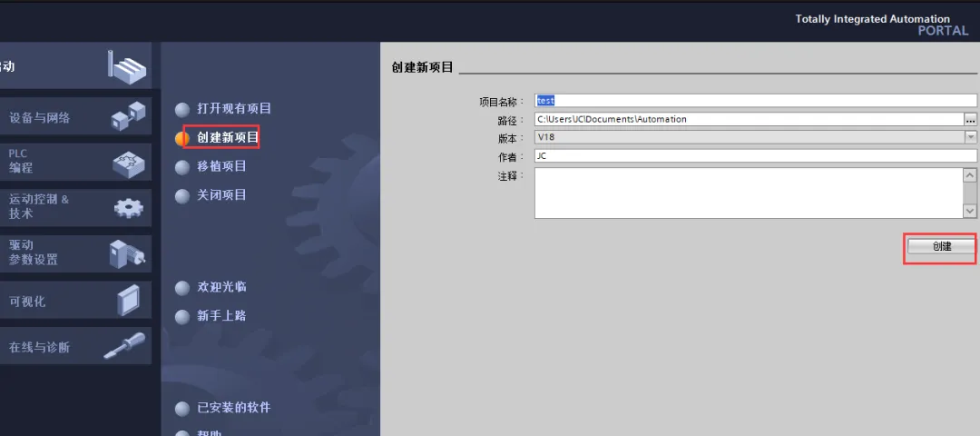Screen dimensions: 980x436
Task: Click the 在线与诊断 screwdriver icon
Action: click(124, 345)
